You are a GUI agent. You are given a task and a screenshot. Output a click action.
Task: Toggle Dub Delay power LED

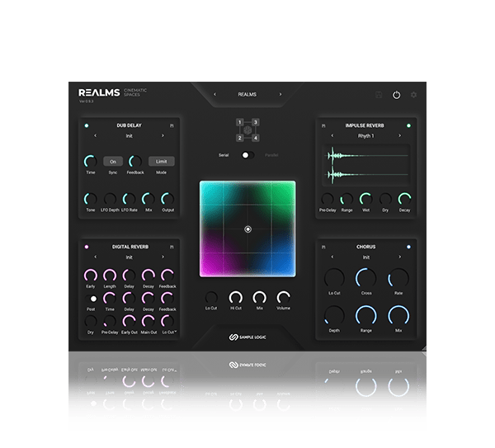(x=87, y=125)
